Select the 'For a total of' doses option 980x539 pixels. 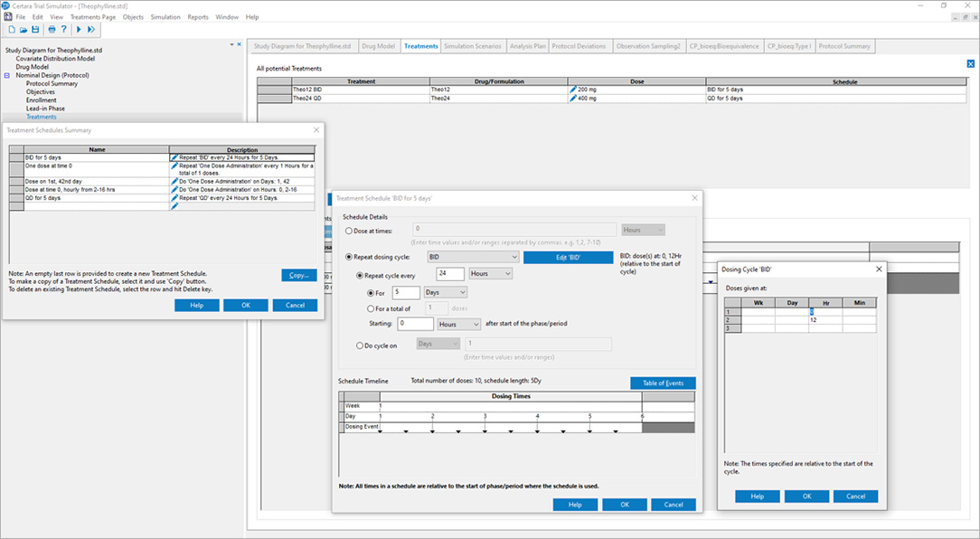(x=371, y=308)
